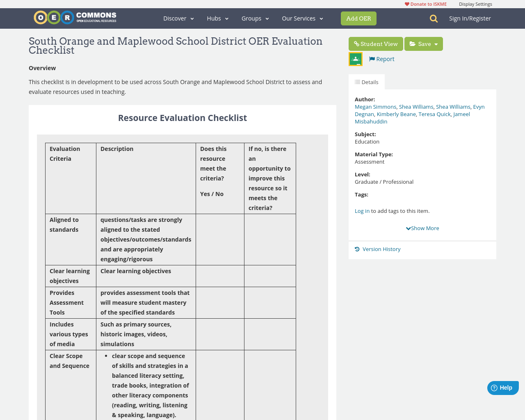Click the Version History icon
Screen dimensions: 525x420
[356, 249]
